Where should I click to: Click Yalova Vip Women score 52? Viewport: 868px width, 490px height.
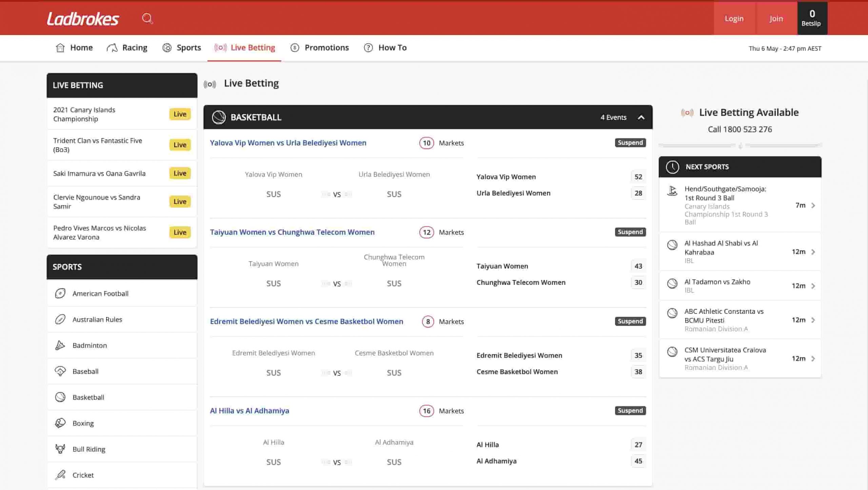(638, 177)
